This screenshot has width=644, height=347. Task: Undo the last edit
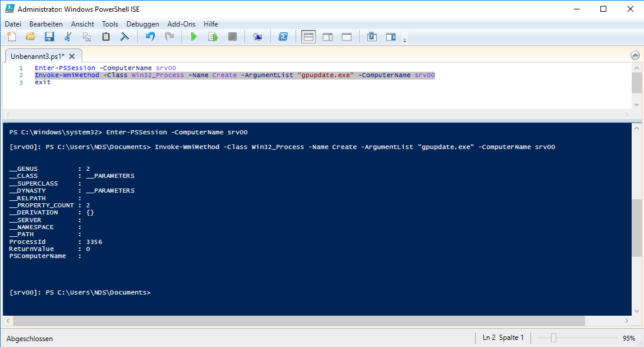click(150, 37)
